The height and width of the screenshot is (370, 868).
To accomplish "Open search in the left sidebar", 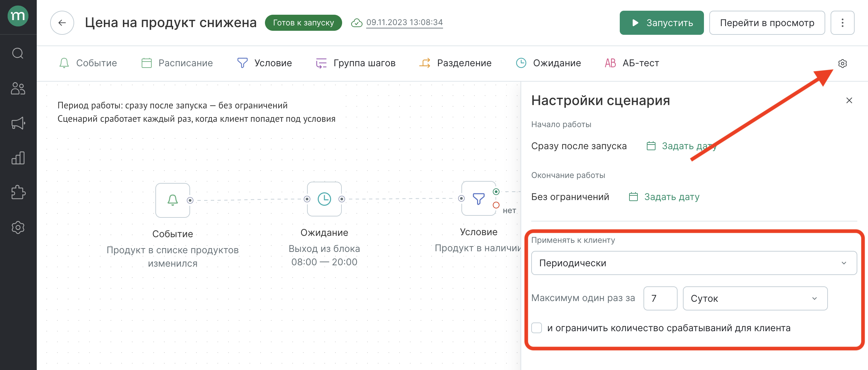I will 18,53.
